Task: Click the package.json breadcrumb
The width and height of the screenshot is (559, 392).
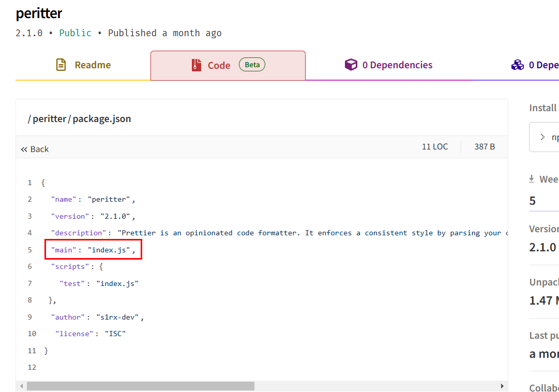Action: pyautogui.click(x=101, y=119)
